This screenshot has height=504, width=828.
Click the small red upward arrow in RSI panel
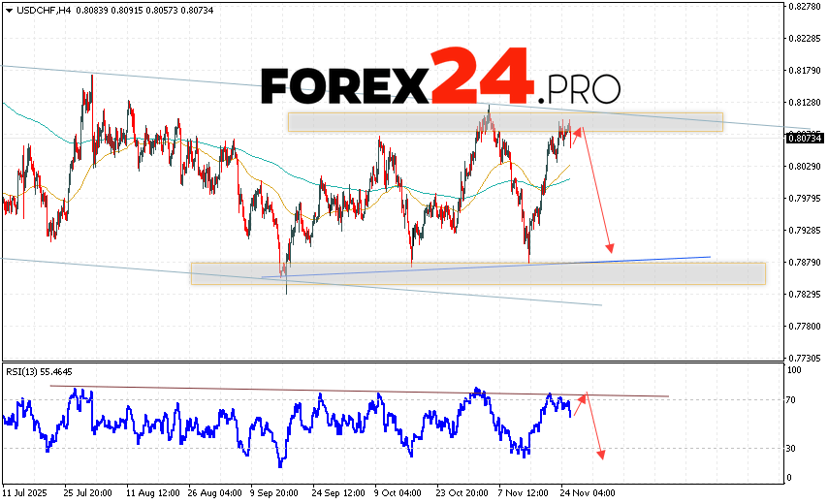(x=578, y=406)
